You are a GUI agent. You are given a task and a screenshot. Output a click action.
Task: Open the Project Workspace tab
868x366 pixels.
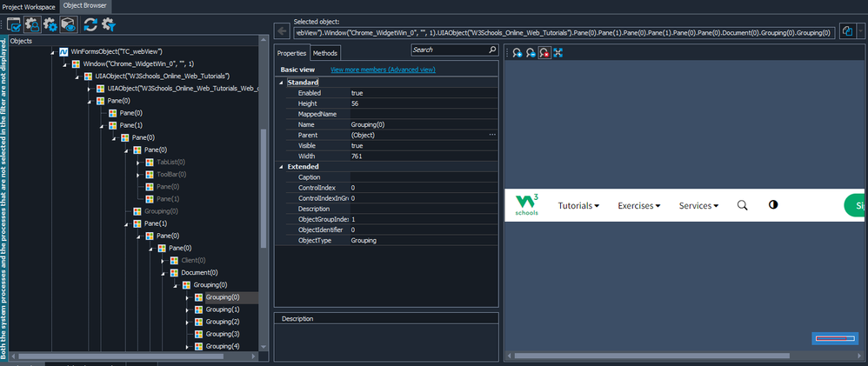pos(29,5)
